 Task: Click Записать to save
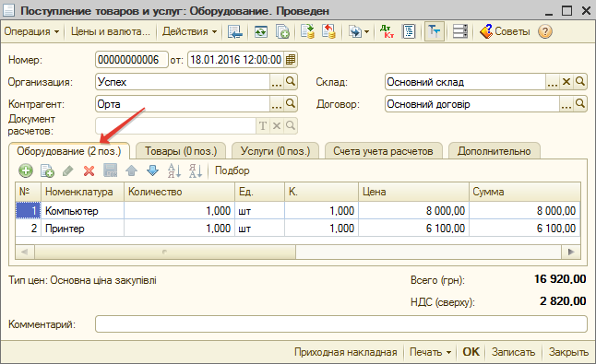point(513,352)
